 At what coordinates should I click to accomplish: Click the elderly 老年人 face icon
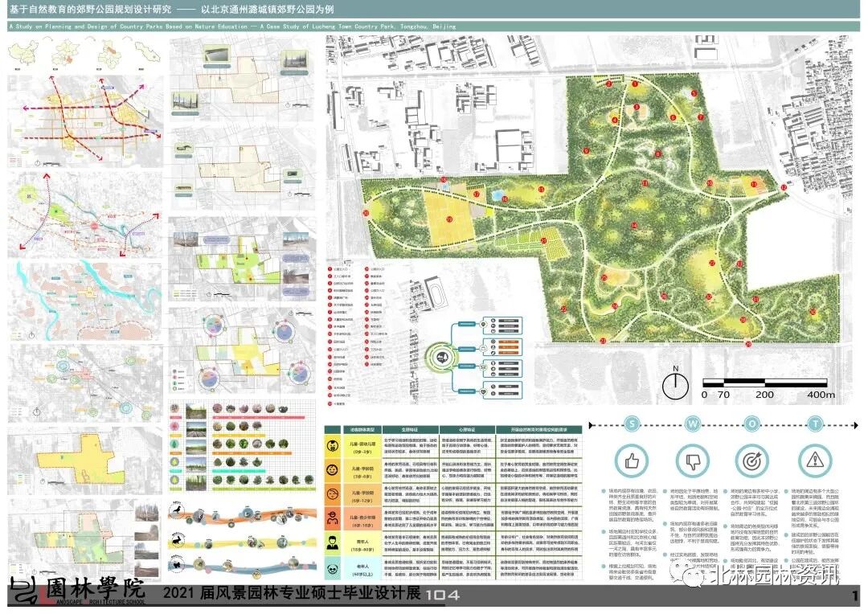(332, 569)
